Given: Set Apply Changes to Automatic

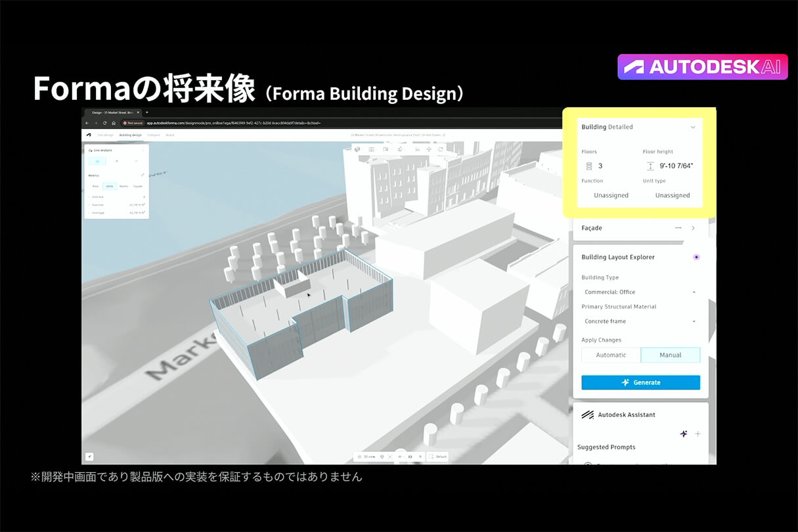Looking at the screenshot, I should coord(611,355).
